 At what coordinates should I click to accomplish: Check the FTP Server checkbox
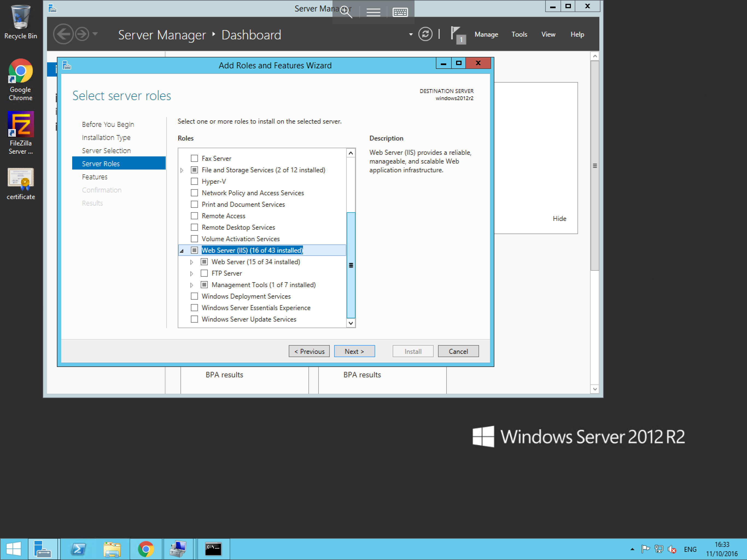[x=204, y=273]
